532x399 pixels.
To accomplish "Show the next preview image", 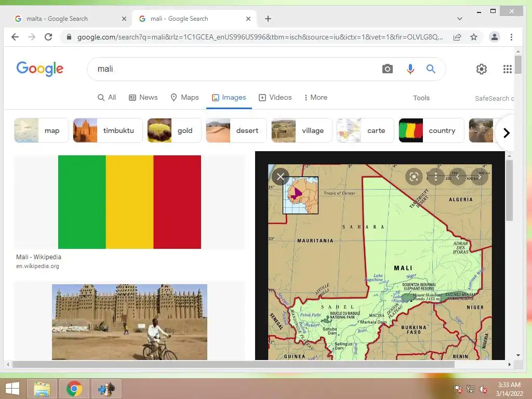I will [480, 177].
